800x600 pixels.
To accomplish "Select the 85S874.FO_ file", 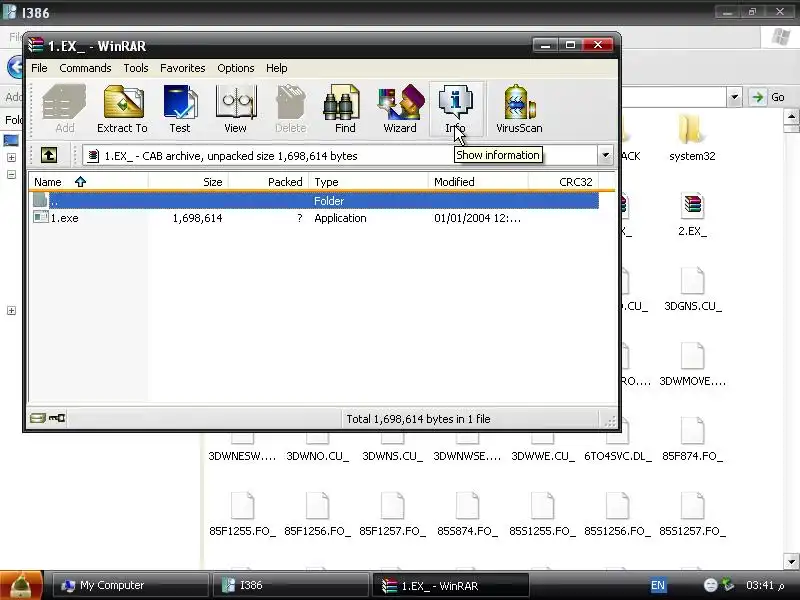I will [x=467, y=514].
